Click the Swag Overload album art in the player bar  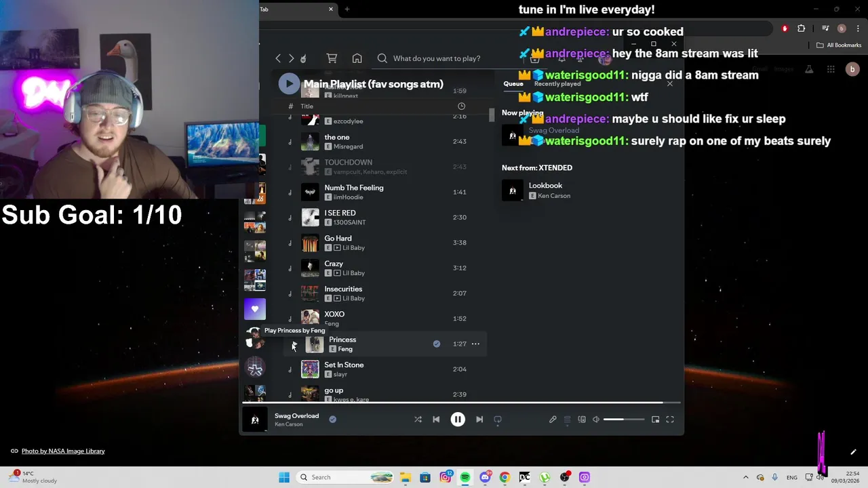(x=255, y=420)
